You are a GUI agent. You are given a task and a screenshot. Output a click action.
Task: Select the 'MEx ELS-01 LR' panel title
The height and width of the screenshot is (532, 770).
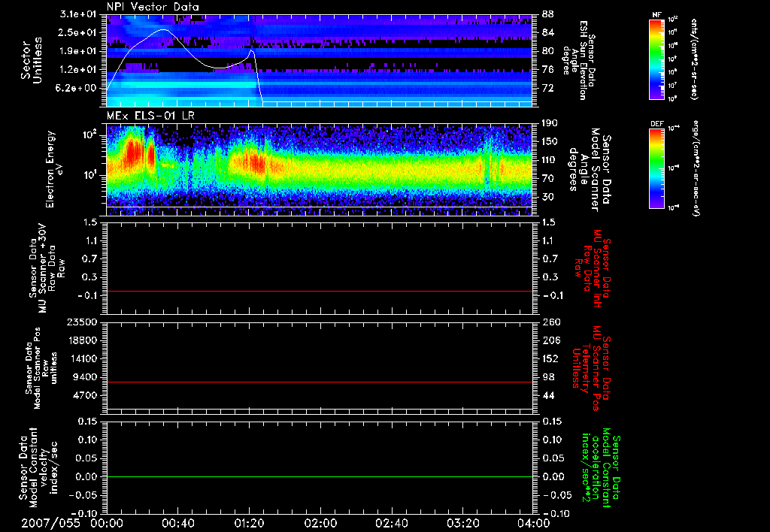click(x=150, y=116)
